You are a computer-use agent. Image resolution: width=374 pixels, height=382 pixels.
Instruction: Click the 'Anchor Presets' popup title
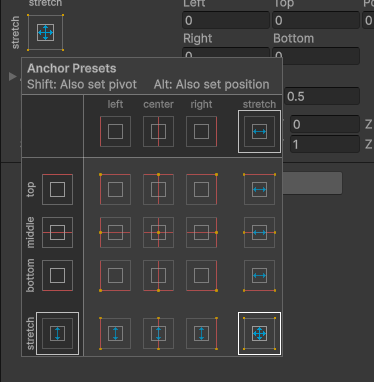click(72, 68)
